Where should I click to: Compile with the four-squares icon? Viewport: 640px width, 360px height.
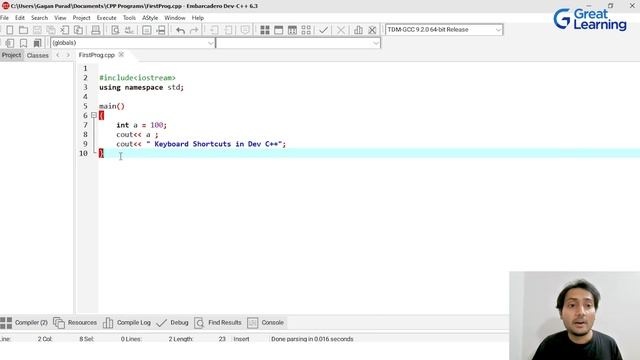point(265,30)
